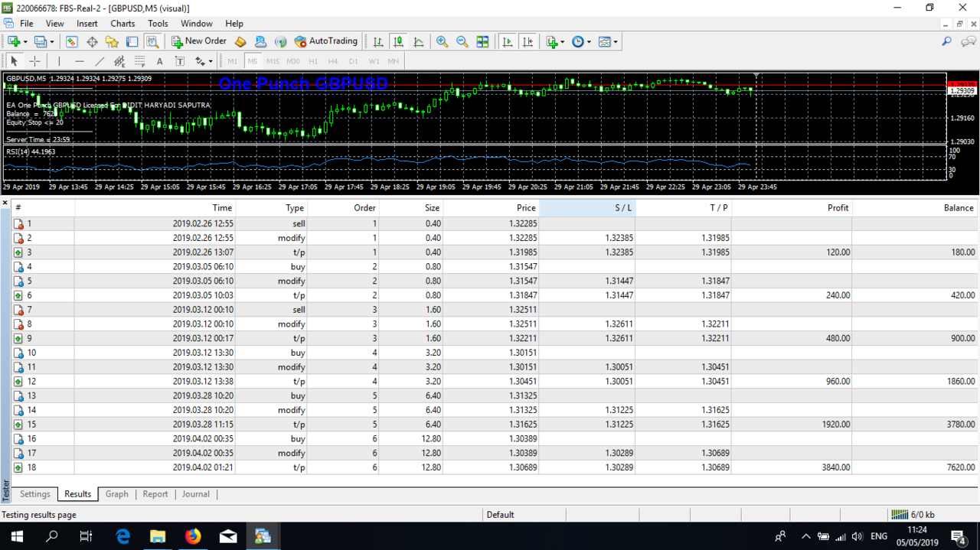Switch chart to Bar Chart mode

(x=378, y=41)
